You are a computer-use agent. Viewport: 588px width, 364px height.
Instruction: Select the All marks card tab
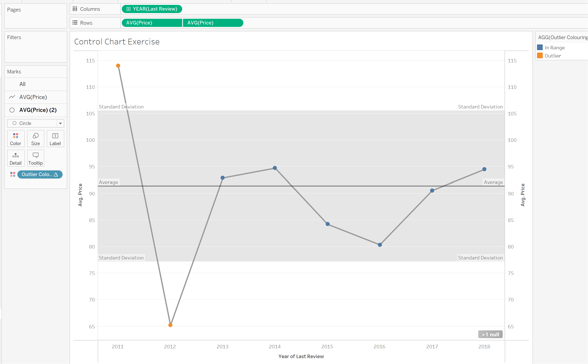click(x=22, y=84)
